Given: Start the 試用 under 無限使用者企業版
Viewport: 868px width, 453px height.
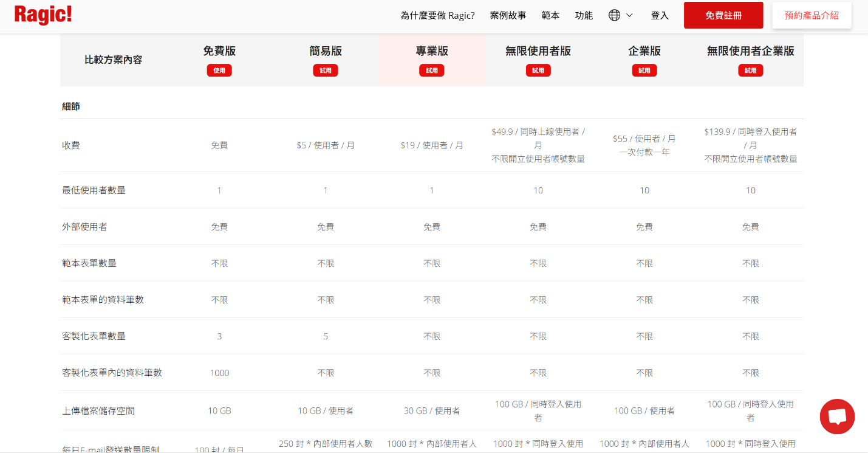Looking at the screenshot, I should pos(751,71).
